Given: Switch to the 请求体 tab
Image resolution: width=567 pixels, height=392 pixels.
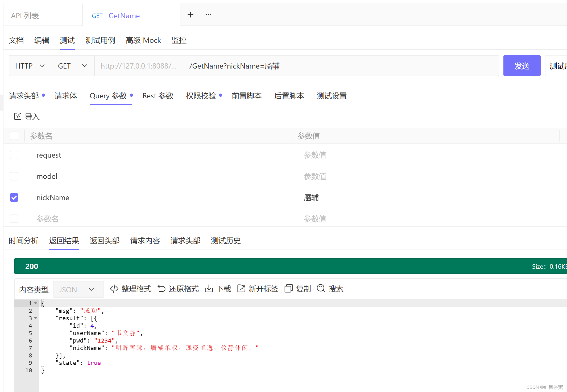Looking at the screenshot, I should (66, 96).
